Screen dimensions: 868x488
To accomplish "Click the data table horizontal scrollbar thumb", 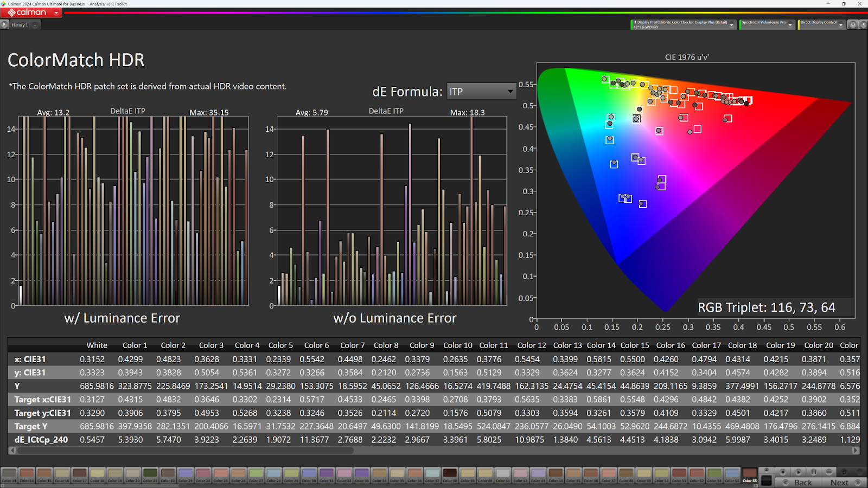I will pos(185,451).
